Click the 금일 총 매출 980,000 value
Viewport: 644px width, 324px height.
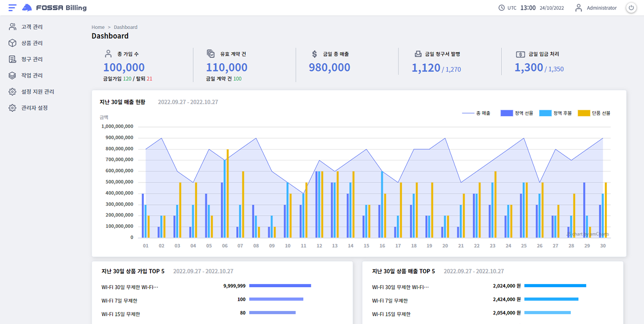[330, 68]
